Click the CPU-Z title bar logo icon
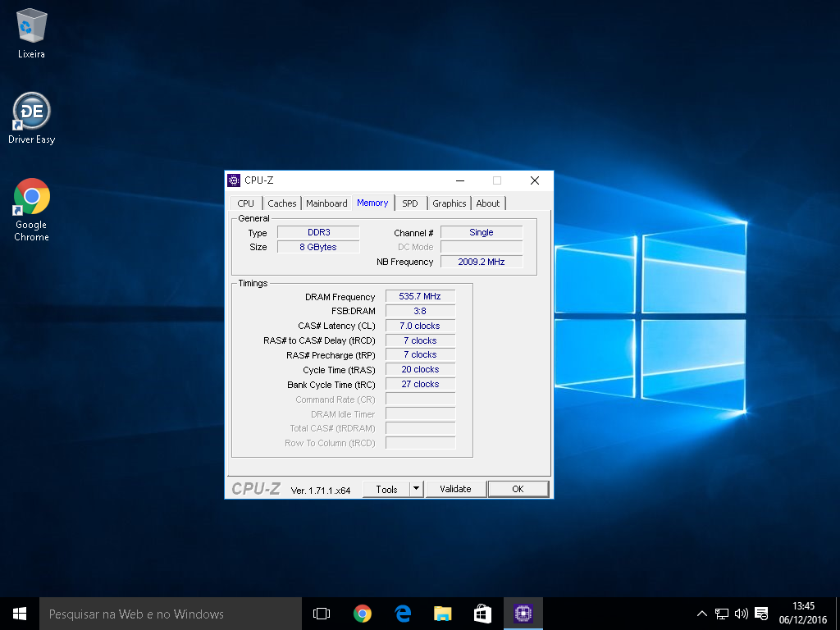This screenshot has width=840, height=630. pyautogui.click(x=234, y=180)
